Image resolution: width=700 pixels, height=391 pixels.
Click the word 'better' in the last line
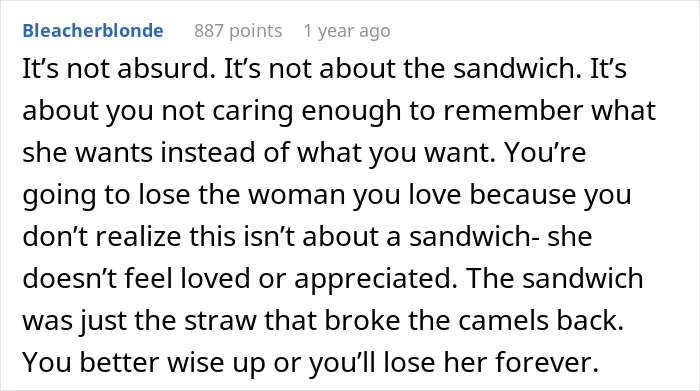pyautogui.click(x=119, y=362)
